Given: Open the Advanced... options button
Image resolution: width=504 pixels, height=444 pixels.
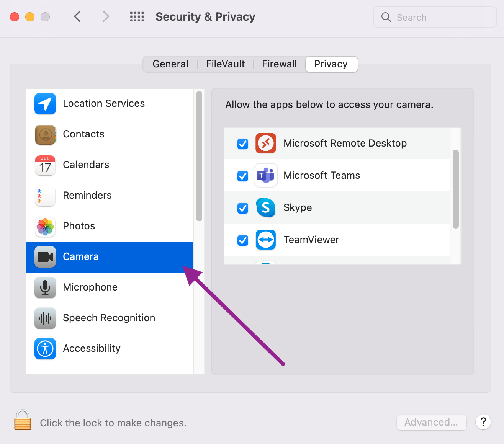Looking at the screenshot, I should pos(431,422).
